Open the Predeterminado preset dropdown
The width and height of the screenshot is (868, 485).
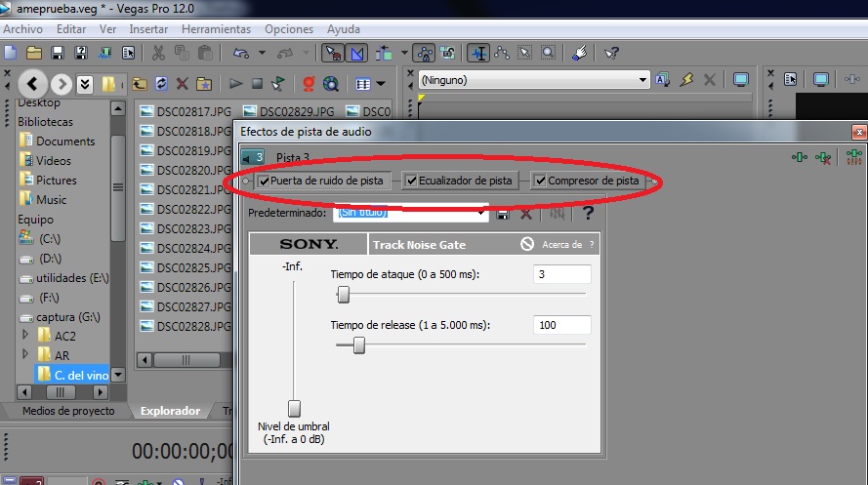[480, 213]
